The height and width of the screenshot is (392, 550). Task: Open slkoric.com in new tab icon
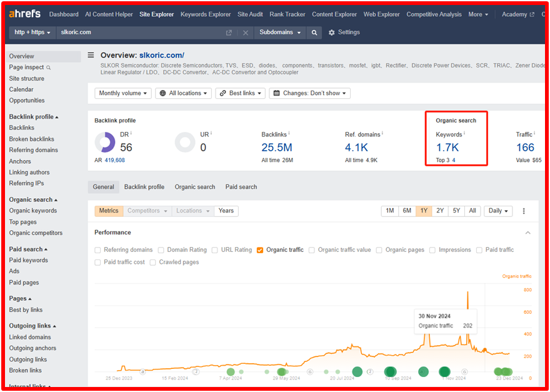coord(229,33)
